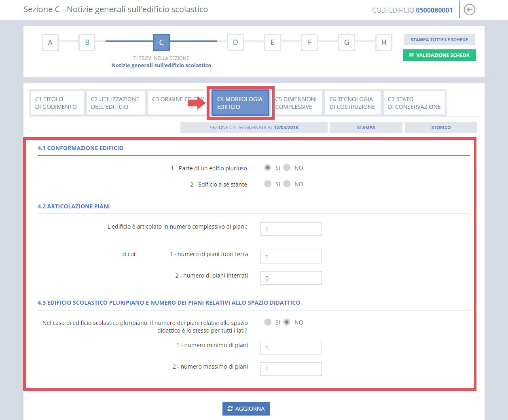Screen dimensions: 508x420
Task: Click the numero massimo di piani field
Action: [291, 369]
